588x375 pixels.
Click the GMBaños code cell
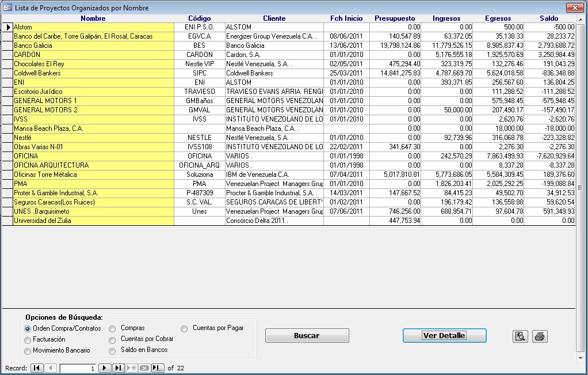pos(200,101)
